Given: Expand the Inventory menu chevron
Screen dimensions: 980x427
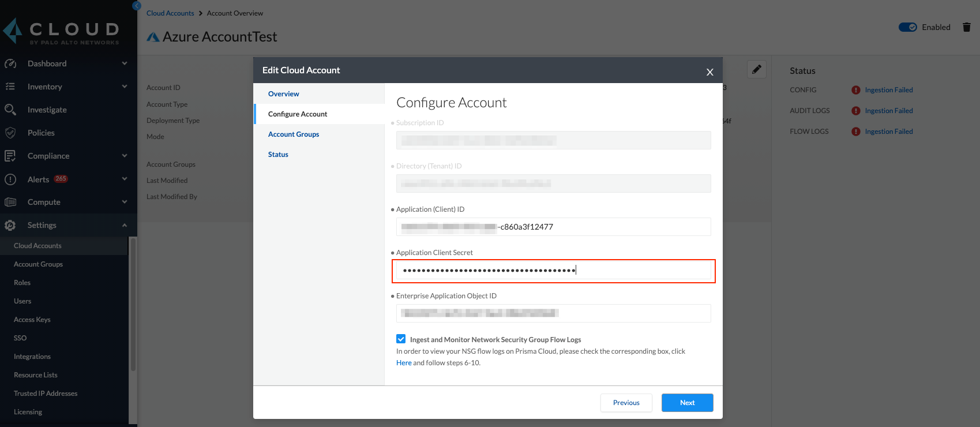Looking at the screenshot, I should pyautogui.click(x=125, y=87).
